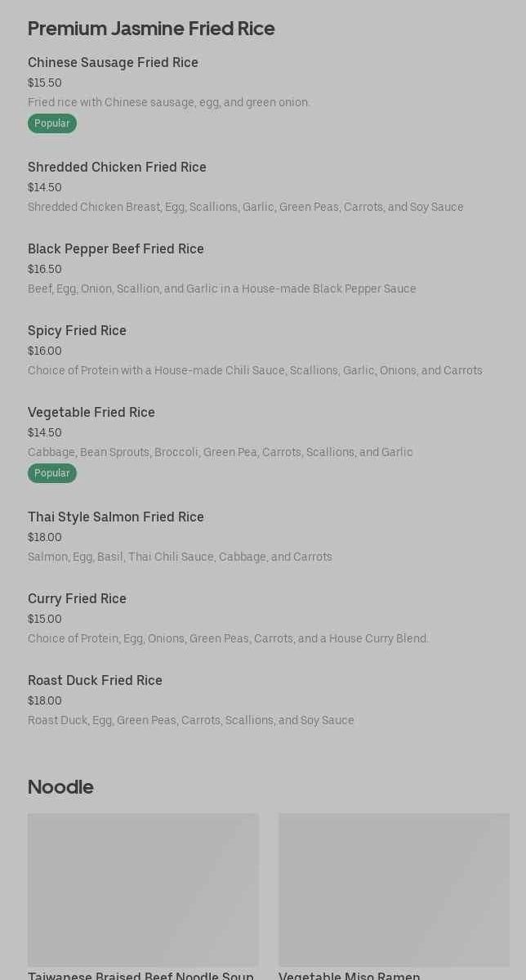Image resolution: width=526 pixels, height=980 pixels.
Task: Open the Vegetable Miso Ramen image
Action: pos(394,889)
